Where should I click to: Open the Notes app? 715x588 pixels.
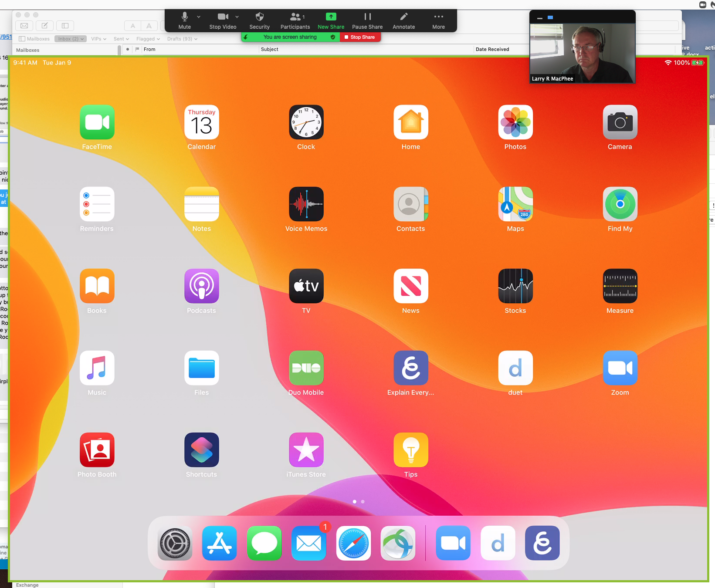click(x=202, y=204)
